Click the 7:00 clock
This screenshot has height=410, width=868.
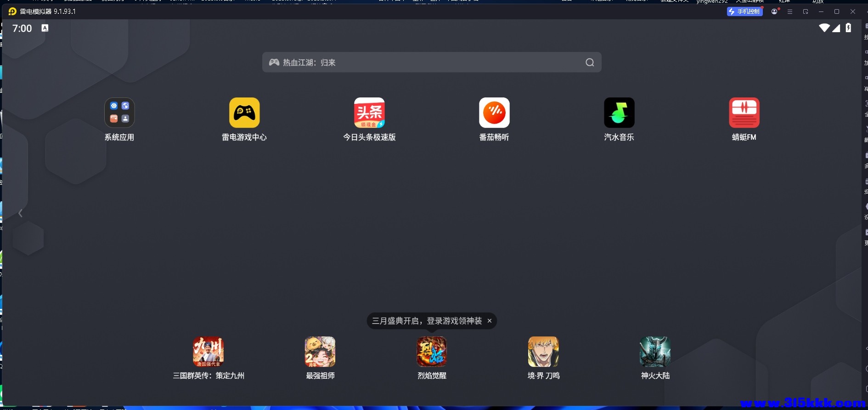coord(22,28)
